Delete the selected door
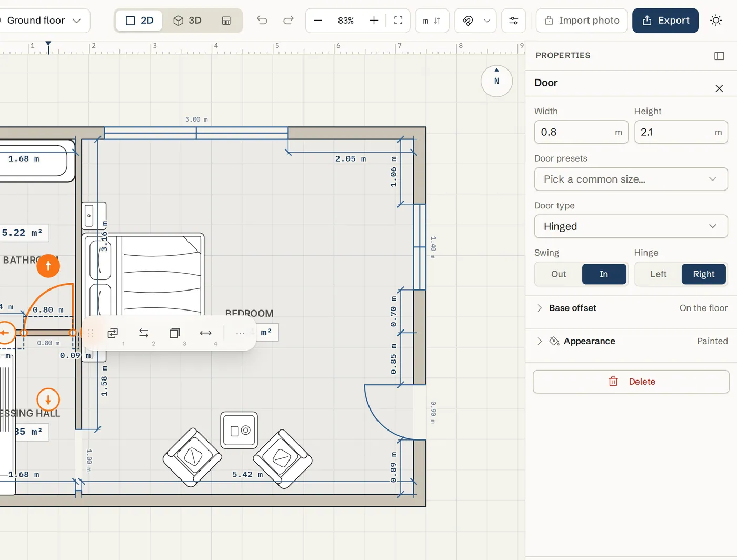The width and height of the screenshot is (737, 560). (631, 382)
